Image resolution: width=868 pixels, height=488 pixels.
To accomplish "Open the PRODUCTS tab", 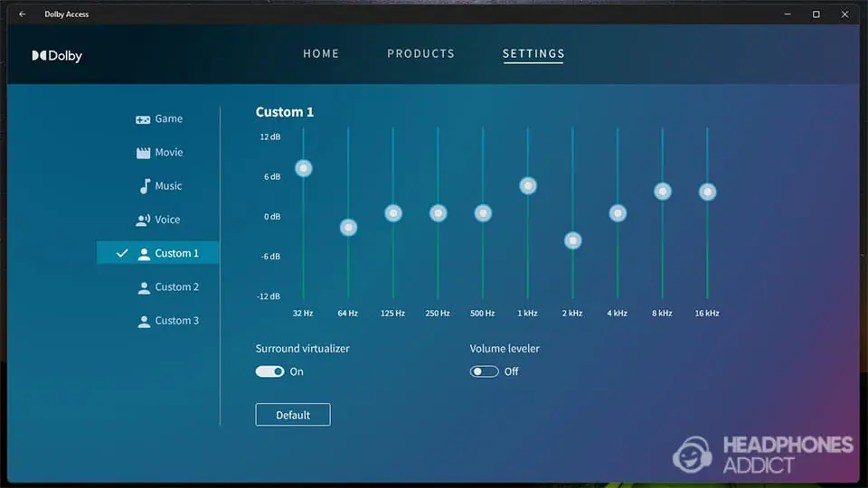I will click(x=420, y=53).
